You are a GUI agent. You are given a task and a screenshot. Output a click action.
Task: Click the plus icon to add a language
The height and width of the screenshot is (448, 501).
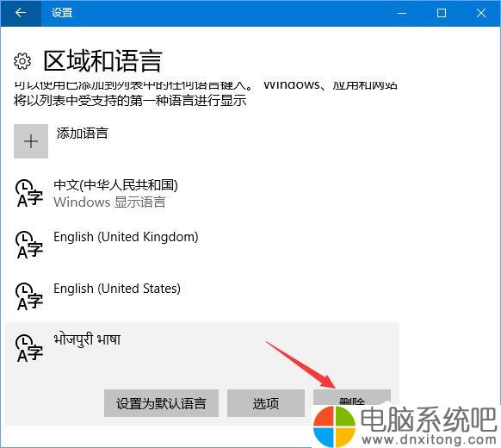coord(31,141)
